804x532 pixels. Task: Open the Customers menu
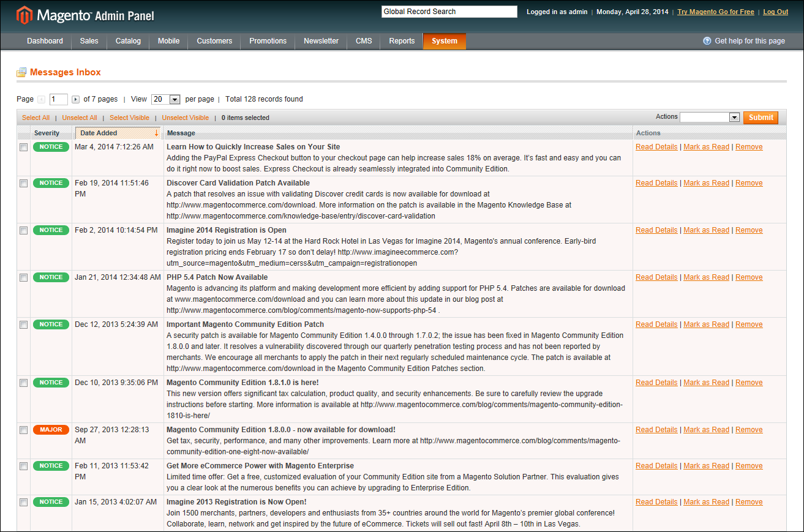(x=214, y=41)
